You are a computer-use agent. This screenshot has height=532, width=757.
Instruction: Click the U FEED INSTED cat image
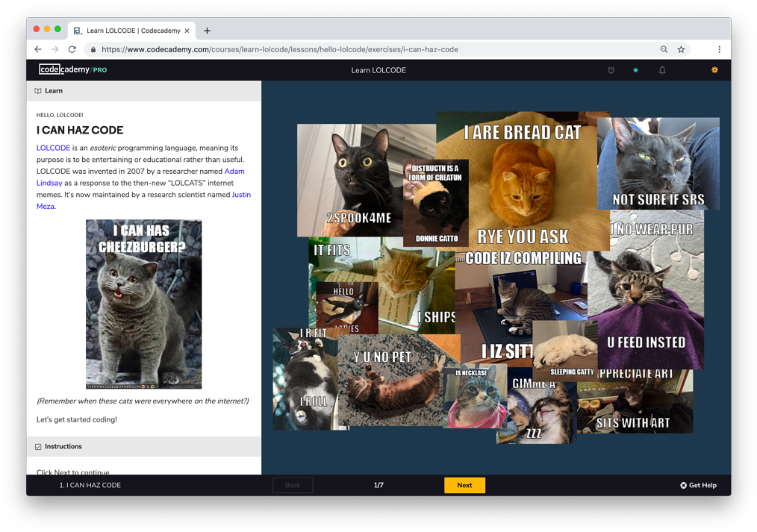click(x=646, y=290)
